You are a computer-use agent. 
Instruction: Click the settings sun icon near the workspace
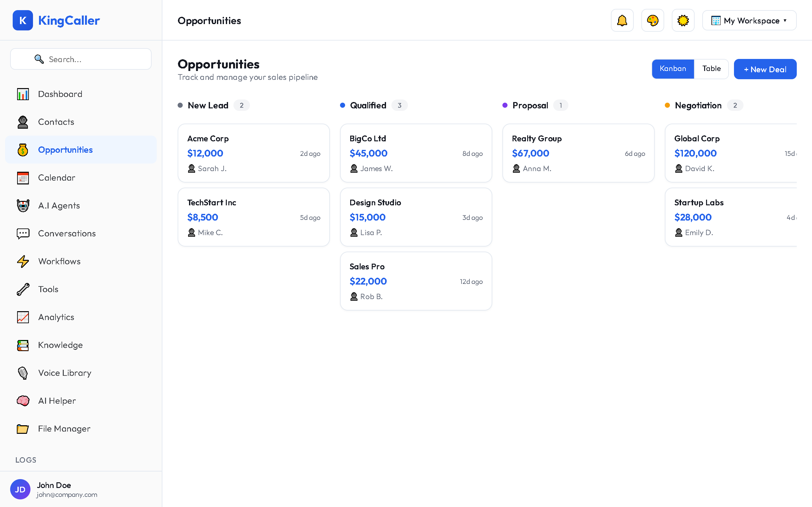point(683,20)
